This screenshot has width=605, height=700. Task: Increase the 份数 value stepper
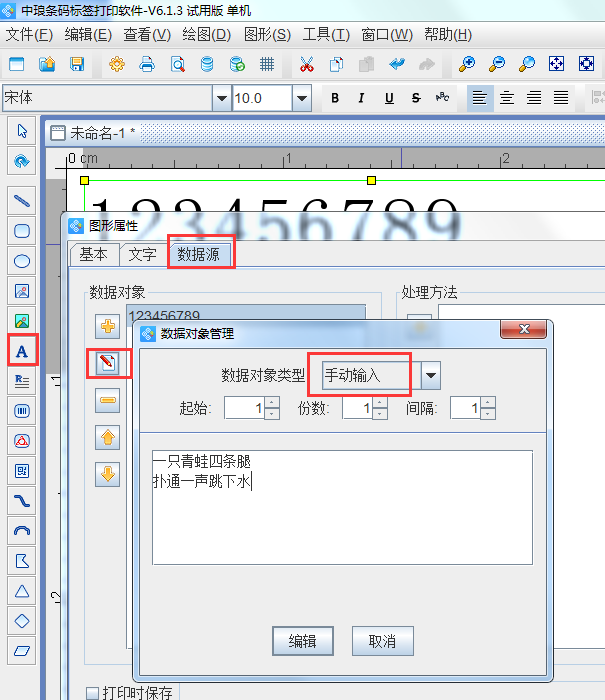(x=380, y=402)
